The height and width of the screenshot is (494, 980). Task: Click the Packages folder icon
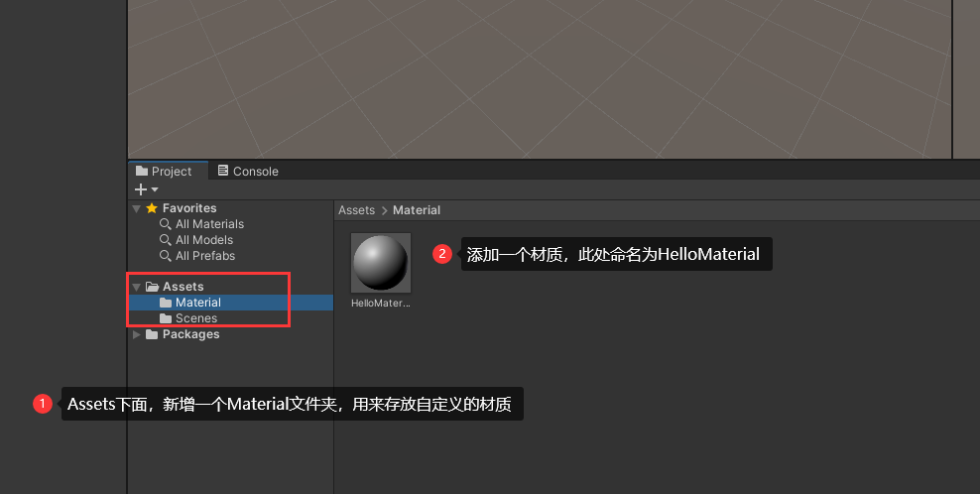(x=152, y=334)
